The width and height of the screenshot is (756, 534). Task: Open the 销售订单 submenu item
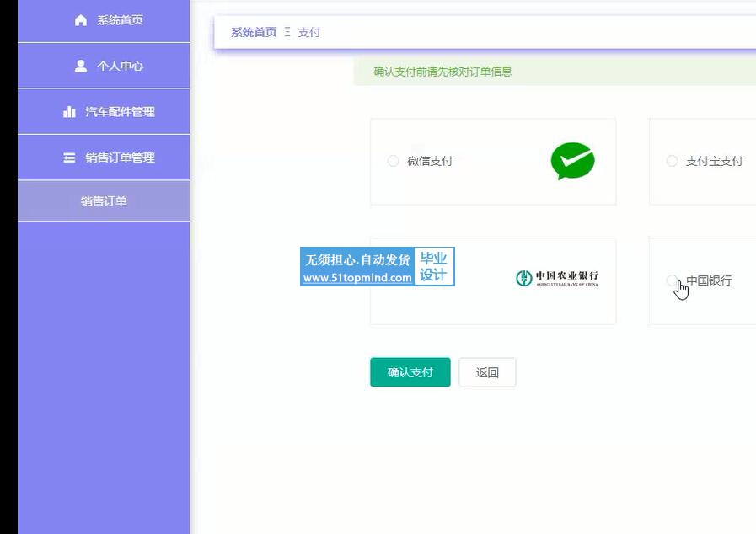pos(104,201)
